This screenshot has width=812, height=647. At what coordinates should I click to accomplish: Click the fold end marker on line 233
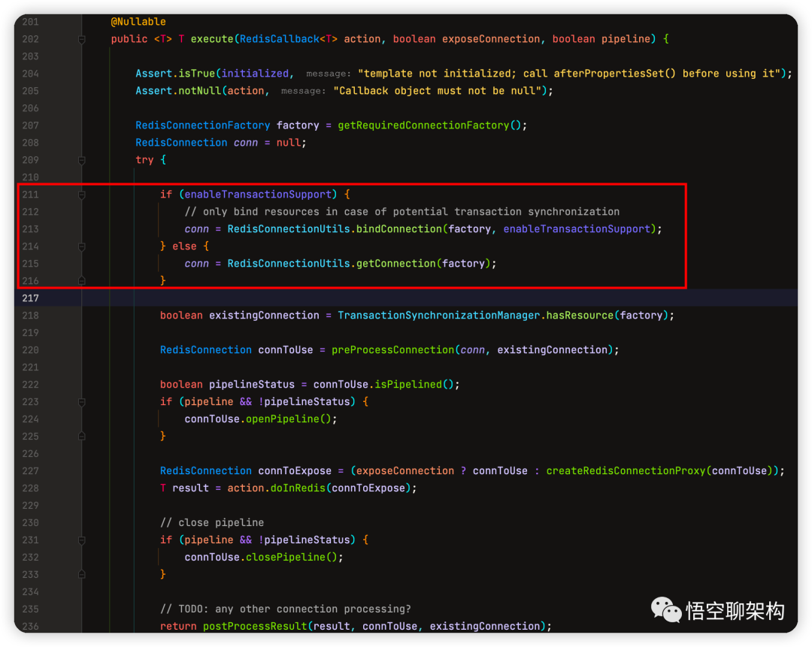pyautogui.click(x=82, y=575)
